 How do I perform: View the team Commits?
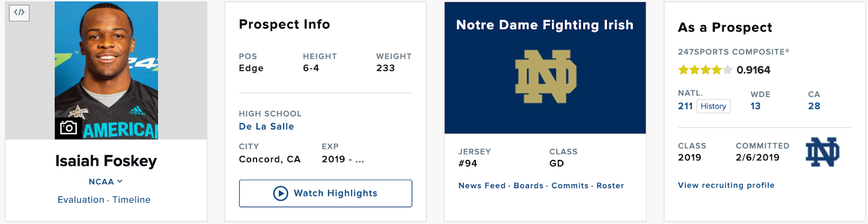coord(570,185)
